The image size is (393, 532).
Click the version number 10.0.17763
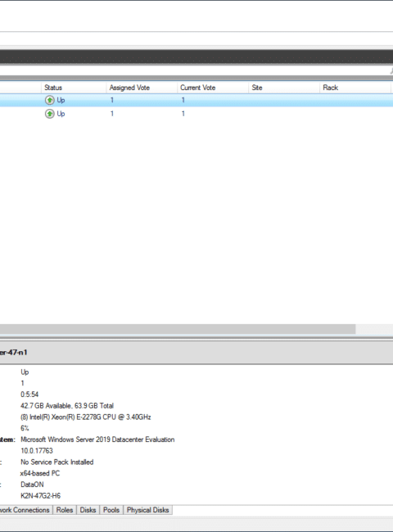coord(37,451)
